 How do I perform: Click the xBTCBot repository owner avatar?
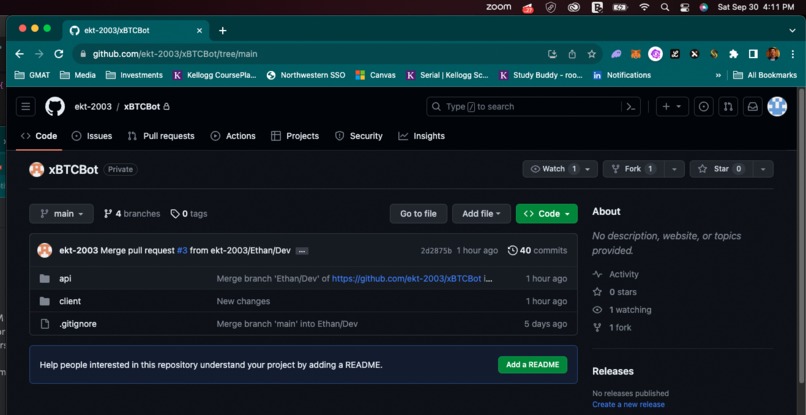click(36, 169)
